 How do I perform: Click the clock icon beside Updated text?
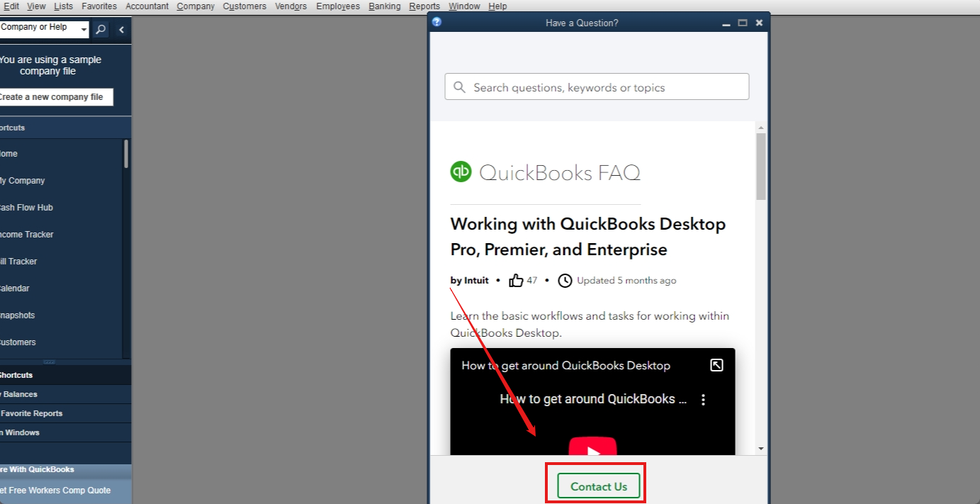click(x=565, y=281)
